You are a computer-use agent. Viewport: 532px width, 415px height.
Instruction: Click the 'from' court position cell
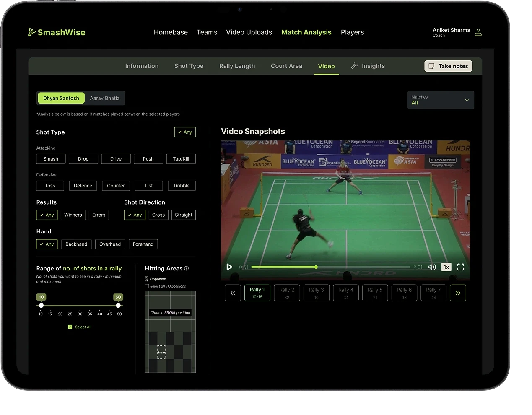pyautogui.click(x=161, y=352)
